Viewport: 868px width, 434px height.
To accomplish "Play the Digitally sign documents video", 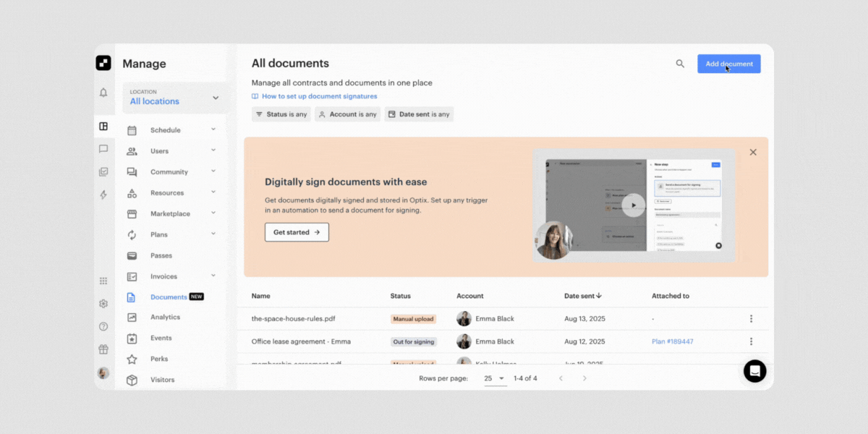I will [x=634, y=205].
